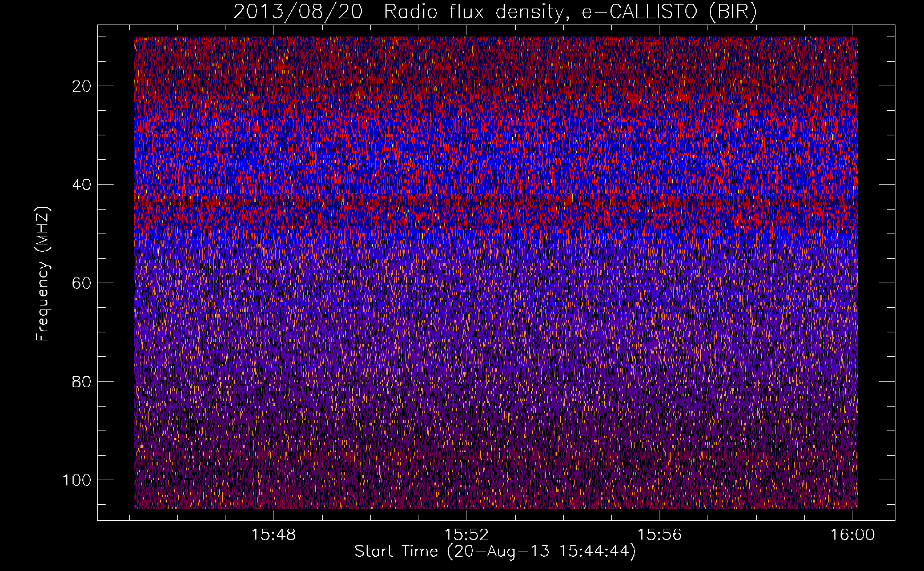
Task: Select the 15:52 time tick label
Action: click(467, 534)
